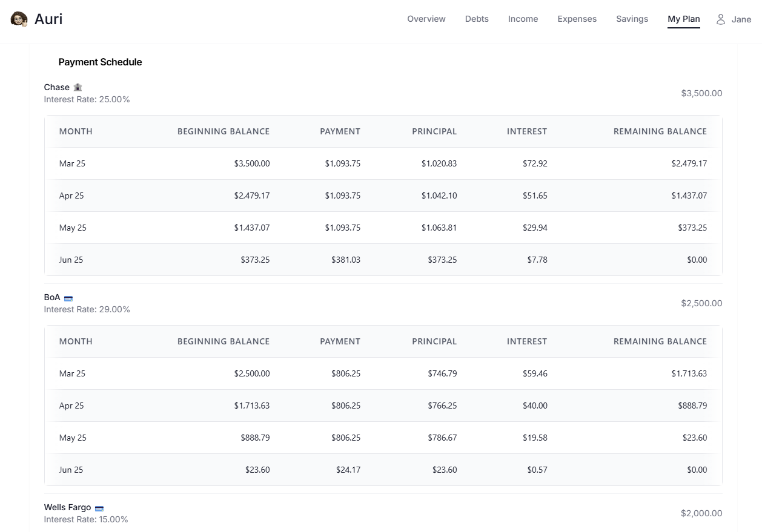Image resolution: width=762 pixels, height=532 pixels.
Task: Open the Debts navigation tab
Action: click(477, 19)
